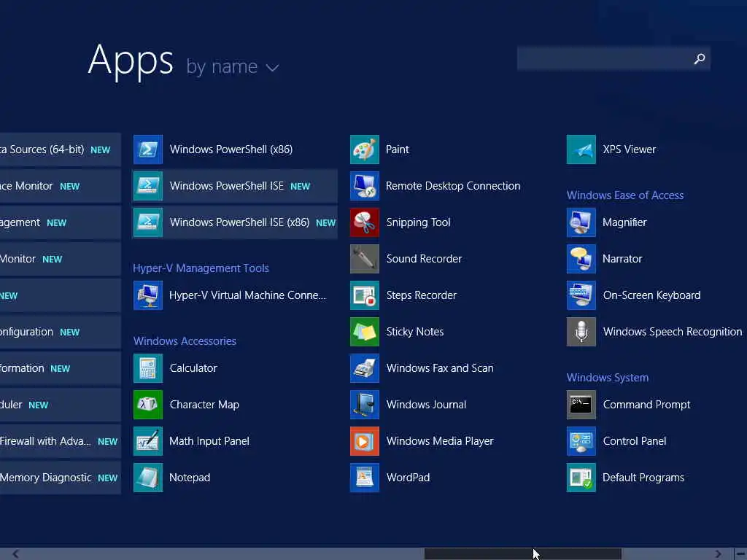747x560 pixels.
Task: Launch Snipping Tool icon
Action: pos(365,222)
